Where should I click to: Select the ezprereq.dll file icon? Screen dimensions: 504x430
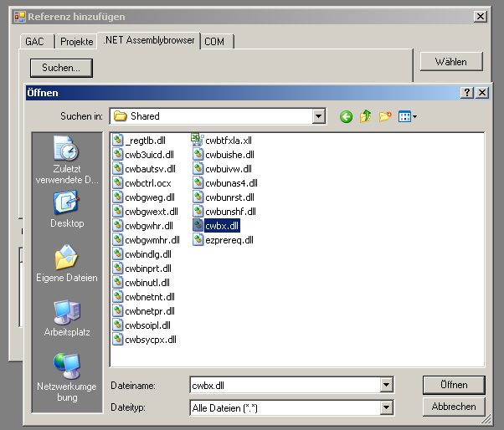(198, 239)
